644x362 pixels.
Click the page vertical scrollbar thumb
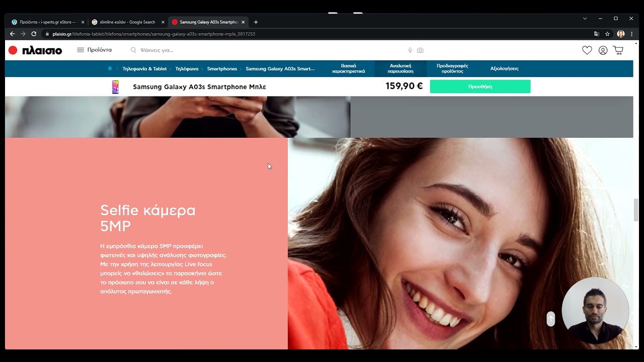click(x=636, y=210)
